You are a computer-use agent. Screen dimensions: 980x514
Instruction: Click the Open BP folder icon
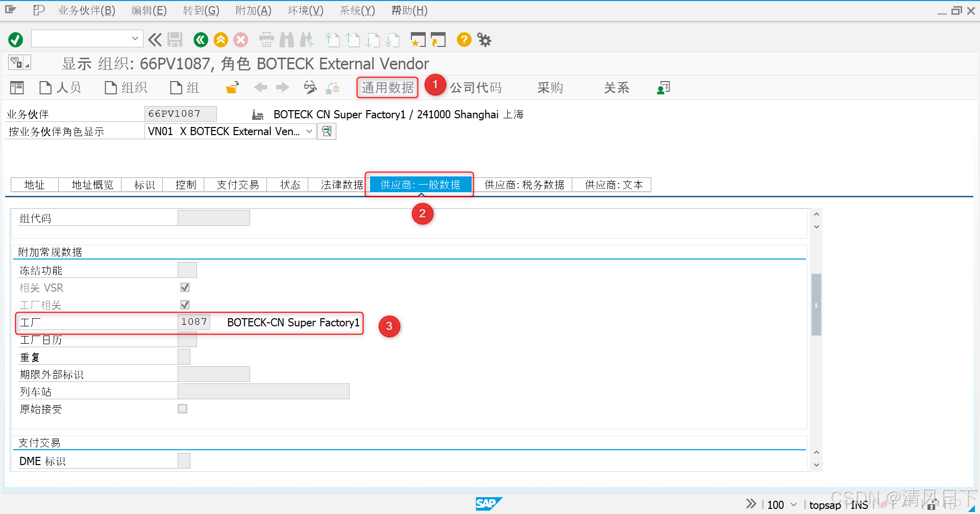click(232, 88)
